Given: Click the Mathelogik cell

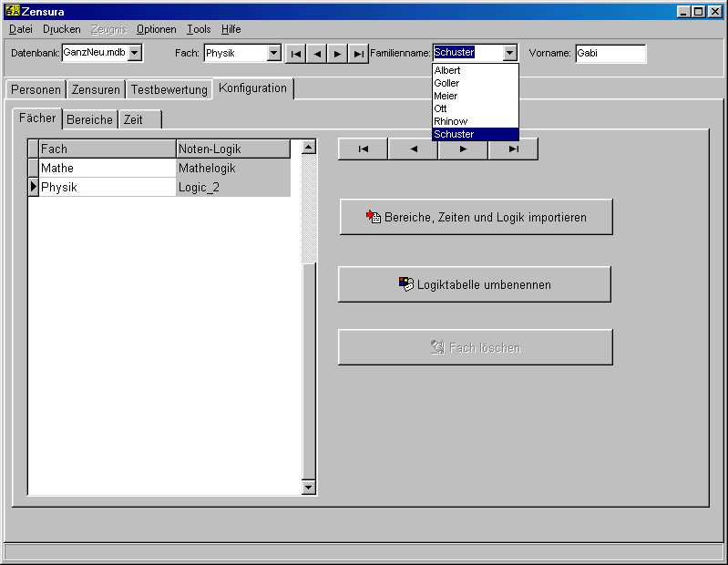Looking at the screenshot, I should 233,168.
